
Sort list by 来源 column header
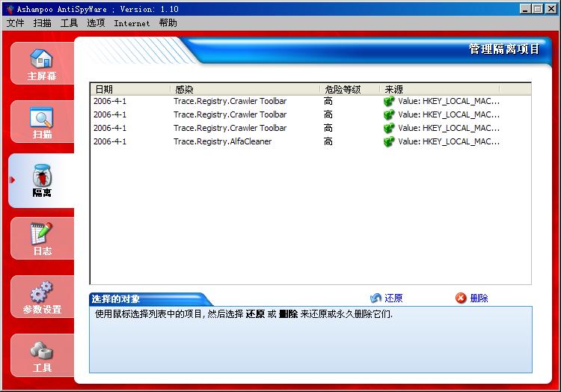[x=440, y=89]
